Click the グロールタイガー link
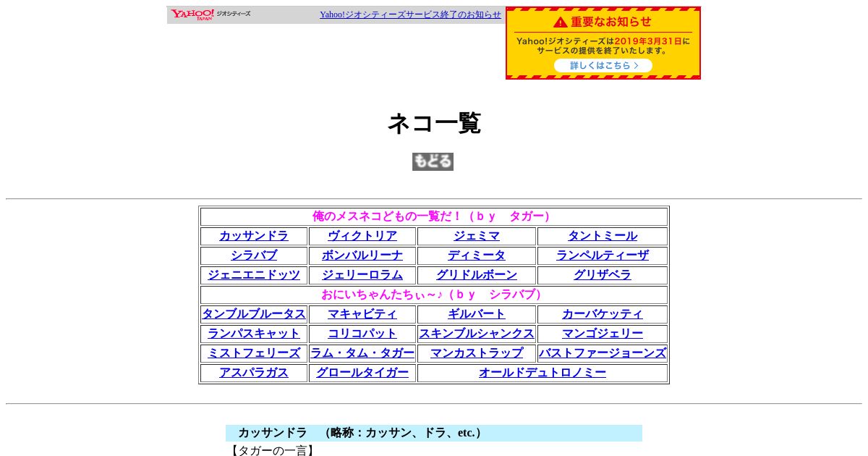 tap(362, 373)
